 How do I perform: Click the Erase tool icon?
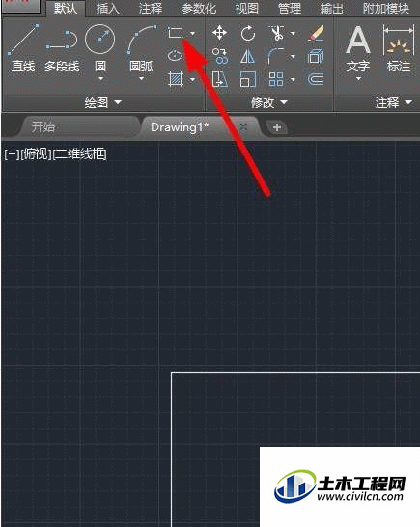point(316,33)
